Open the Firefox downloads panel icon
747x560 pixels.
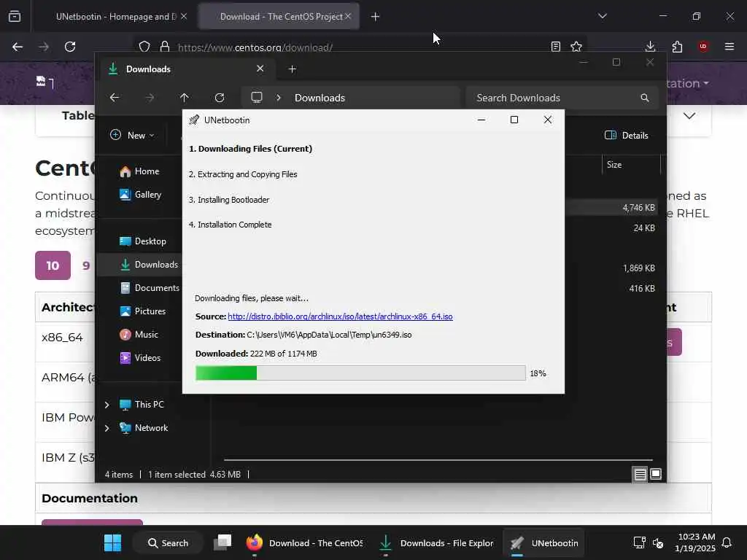(650, 47)
